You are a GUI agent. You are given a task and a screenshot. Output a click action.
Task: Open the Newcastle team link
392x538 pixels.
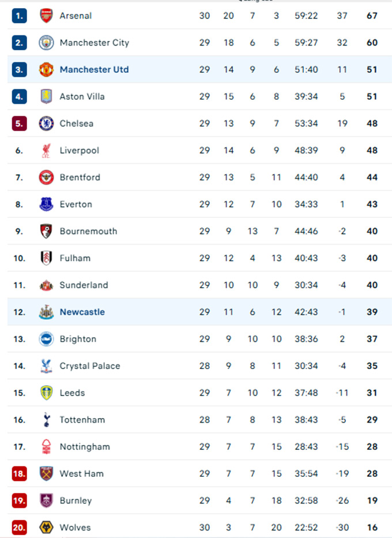(82, 312)
